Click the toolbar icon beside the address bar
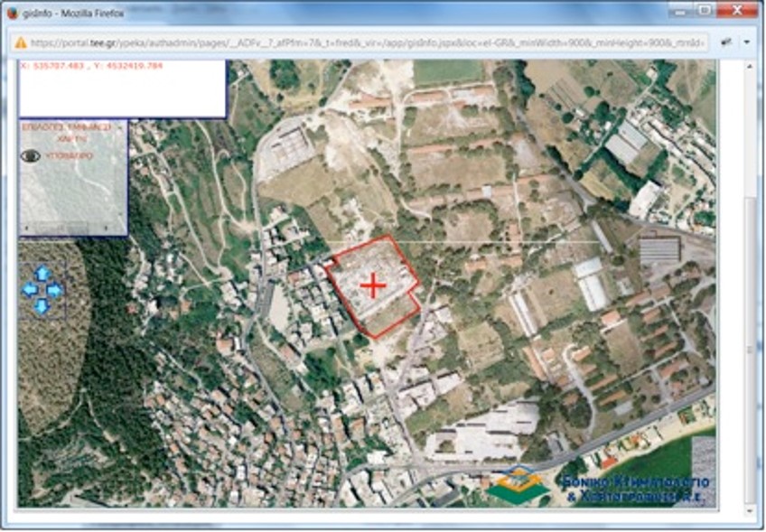 (726, 42)
